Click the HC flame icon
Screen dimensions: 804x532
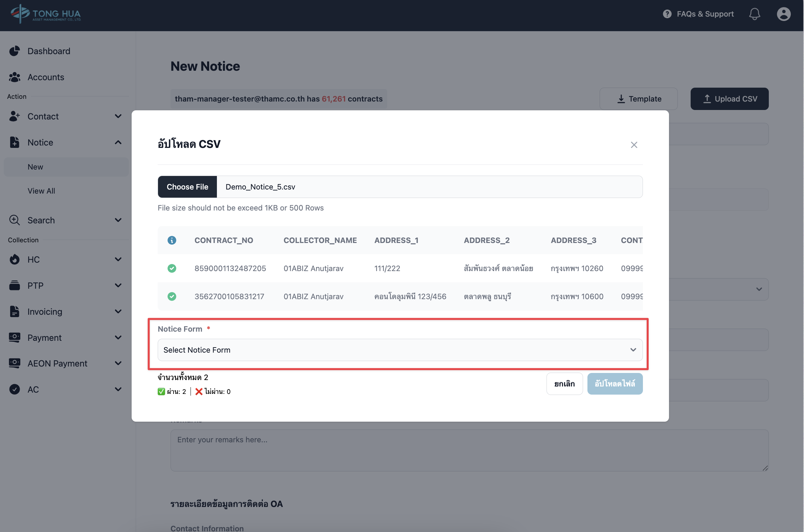pyautogui.click(x=15, y=260)
